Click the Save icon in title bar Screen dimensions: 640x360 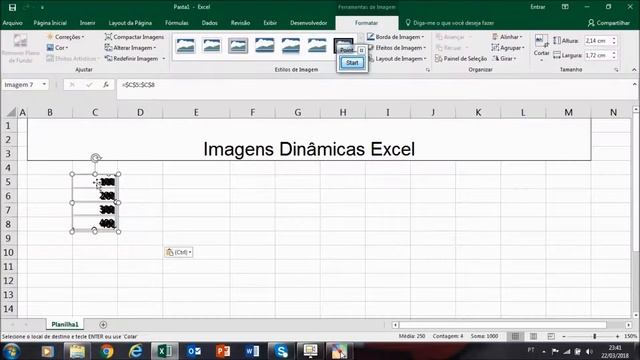pos(12,7)
